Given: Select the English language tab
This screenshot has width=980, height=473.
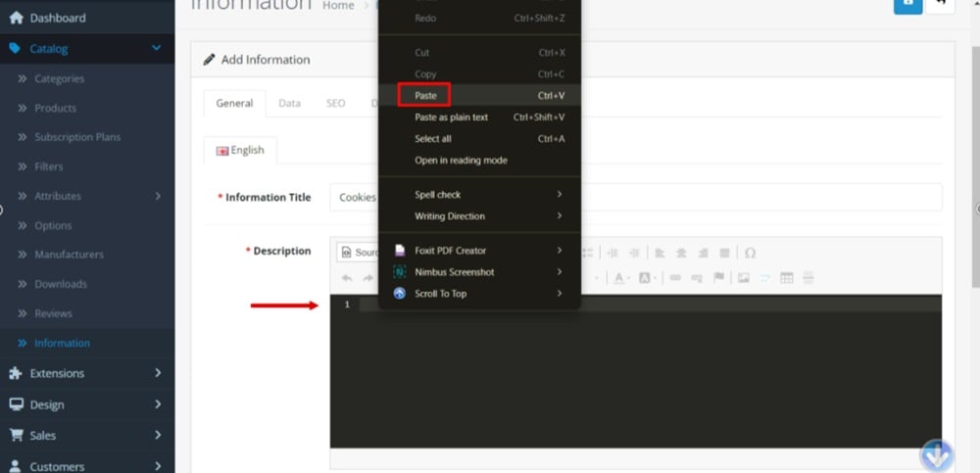Looking at the screenshot, I should click(241, 151).
